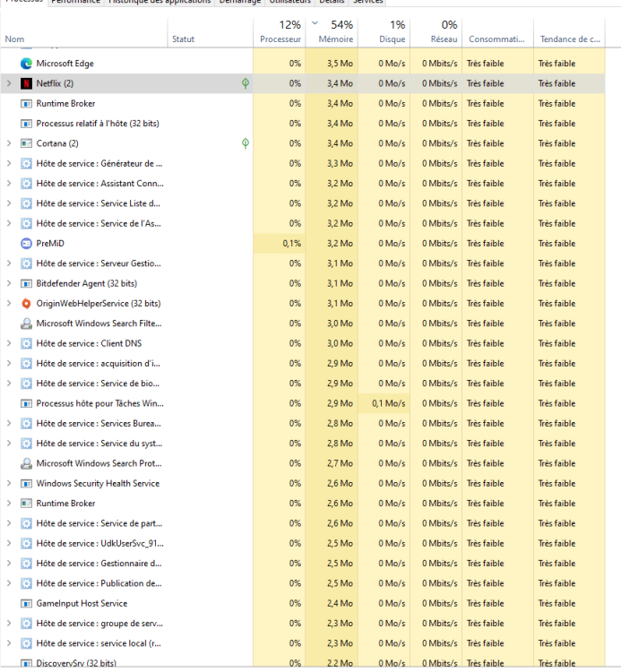621x672 pixels.
Task: Click the Cortana circle icon
Action: tap(26, 143)
